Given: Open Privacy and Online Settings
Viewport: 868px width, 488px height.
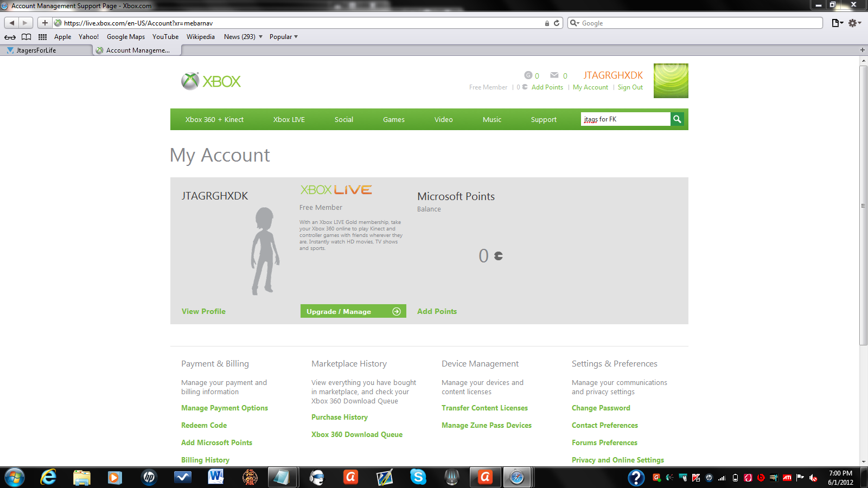Looking at the screenshot, I should (618, 460).
